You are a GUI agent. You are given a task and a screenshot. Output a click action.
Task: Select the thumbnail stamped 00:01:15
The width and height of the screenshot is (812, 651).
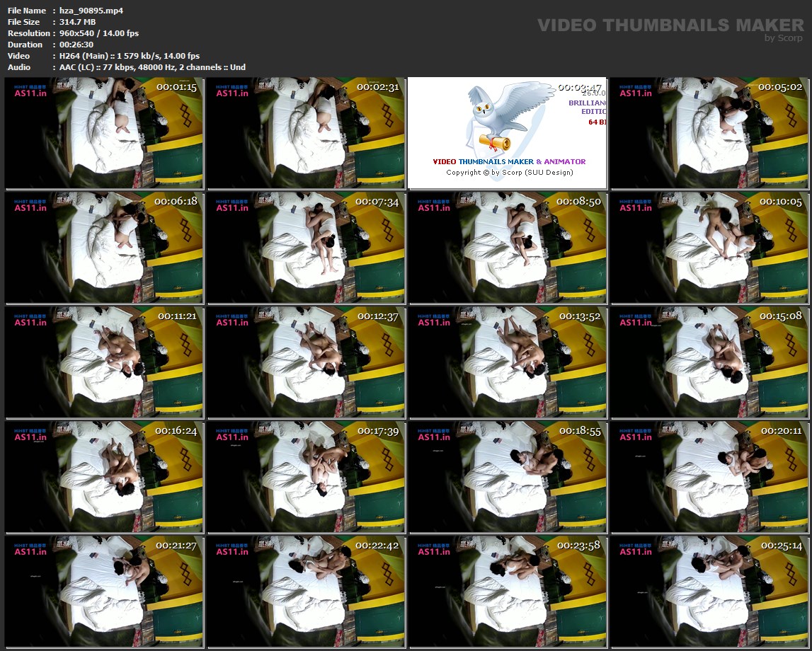pos(104,133)
